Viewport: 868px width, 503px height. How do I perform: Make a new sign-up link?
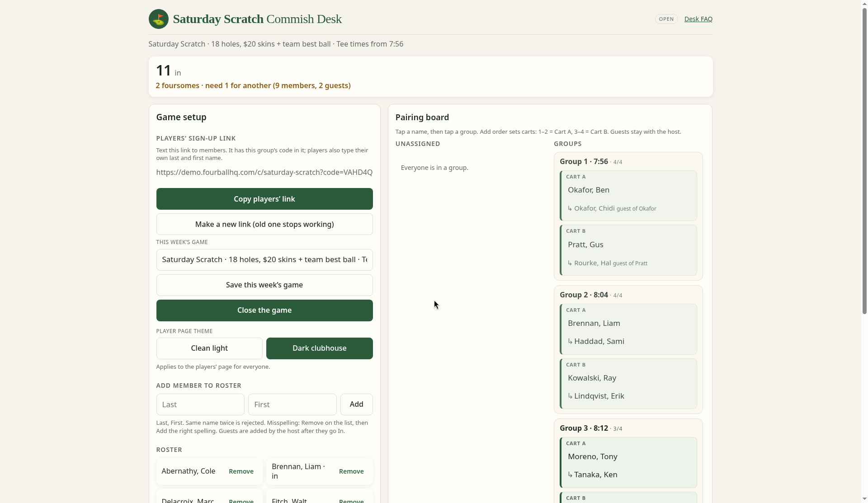coord(264,224)
